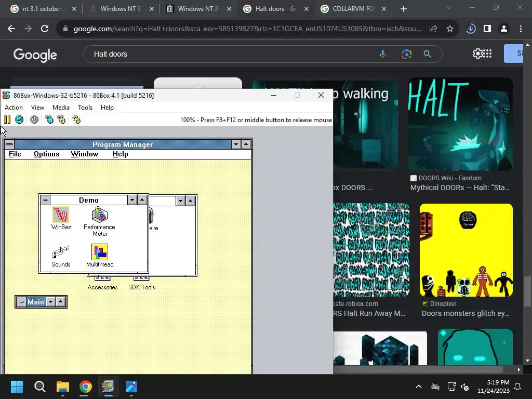The width and height of the screenshot is (532, 399).
Task: Open the Chrome profile icon
Action: coord(504,29)
